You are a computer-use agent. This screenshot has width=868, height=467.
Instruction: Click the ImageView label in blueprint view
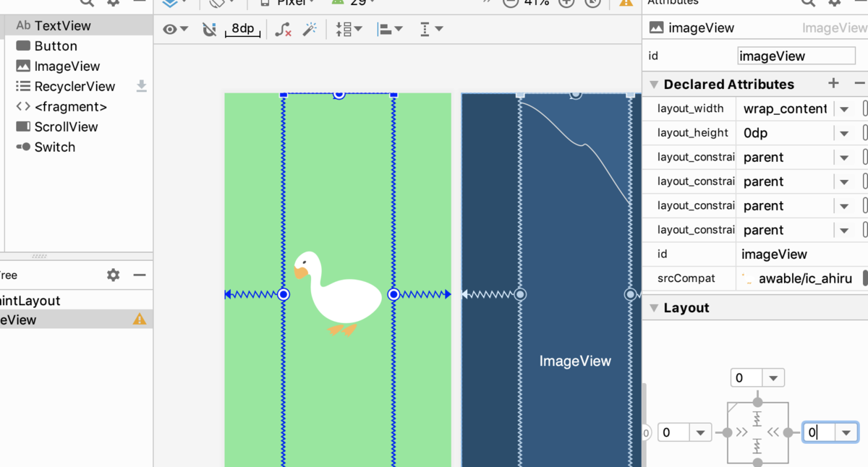point(575,361)
